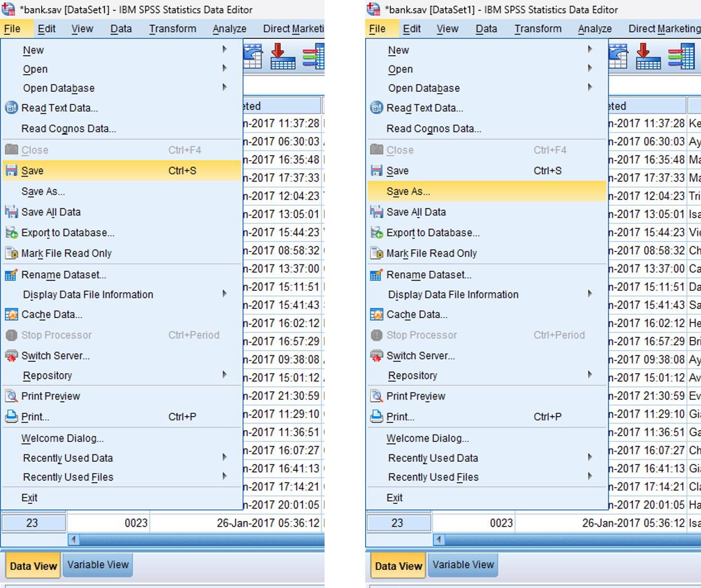This screenshot has width=701, height=588.
Task: Click Go to Case toolbar icon, right window
Action: coord(648,57)
